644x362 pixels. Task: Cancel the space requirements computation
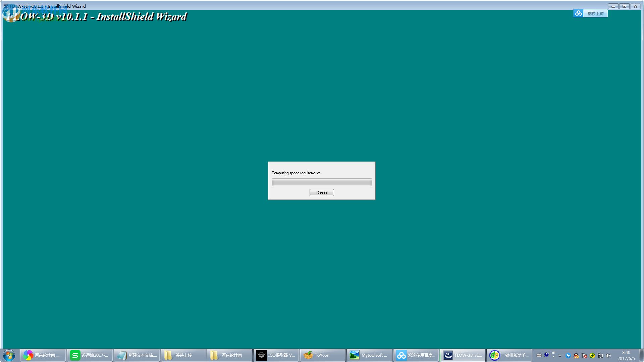point(322,192)
